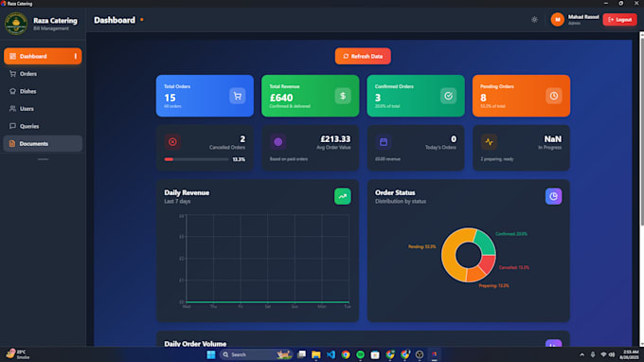Open the Documents page
Image resolution: width=644 pixels, height=362 pixels.
click(x=43, y=144)
